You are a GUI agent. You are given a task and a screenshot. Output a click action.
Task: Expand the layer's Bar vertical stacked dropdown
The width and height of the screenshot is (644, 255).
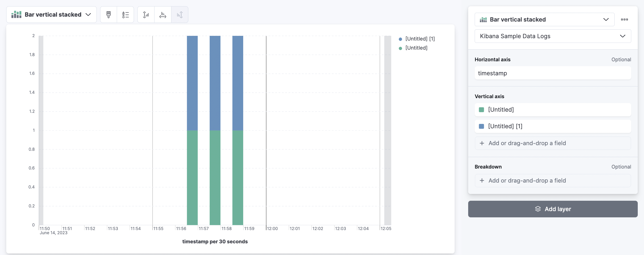click(544, 19)
